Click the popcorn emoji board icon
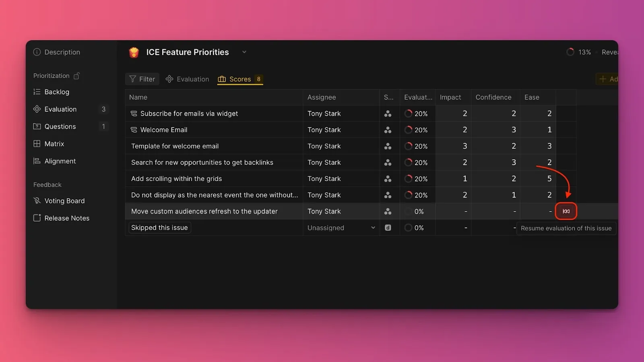 [x=134, y=52]
